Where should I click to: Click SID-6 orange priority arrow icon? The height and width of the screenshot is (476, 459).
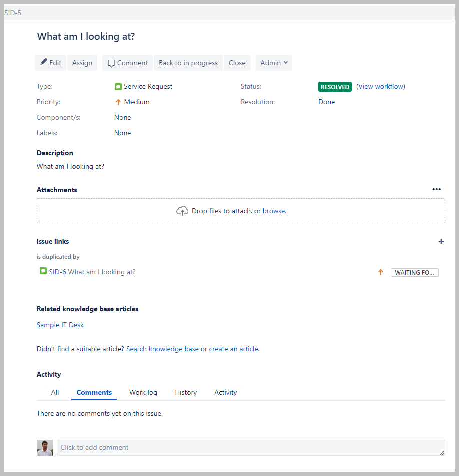pyautogui.click(x=381, y=272)
